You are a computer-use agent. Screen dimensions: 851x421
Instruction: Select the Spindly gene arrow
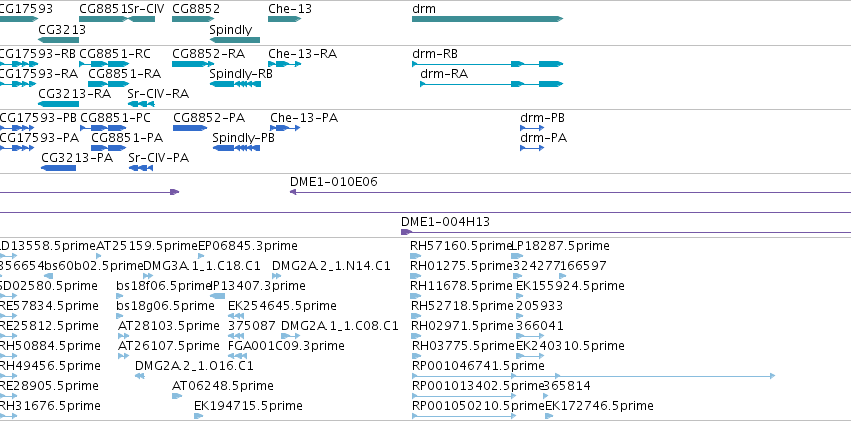(x=234, y=40)
